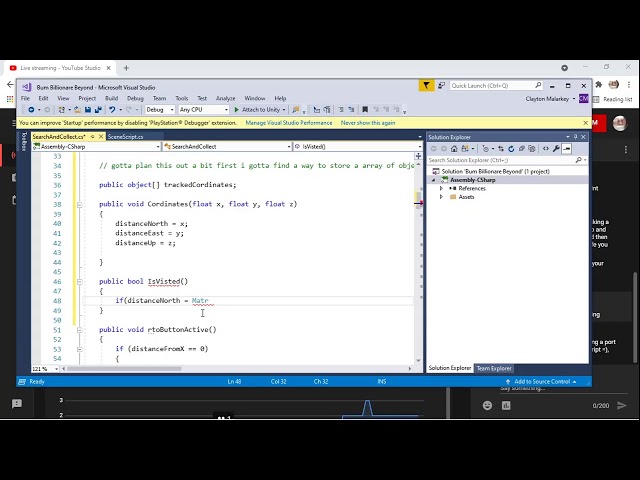Screen dimensions: 640x480
Task: Click Sync with Active Document icon
Action: tap(501, 149)
